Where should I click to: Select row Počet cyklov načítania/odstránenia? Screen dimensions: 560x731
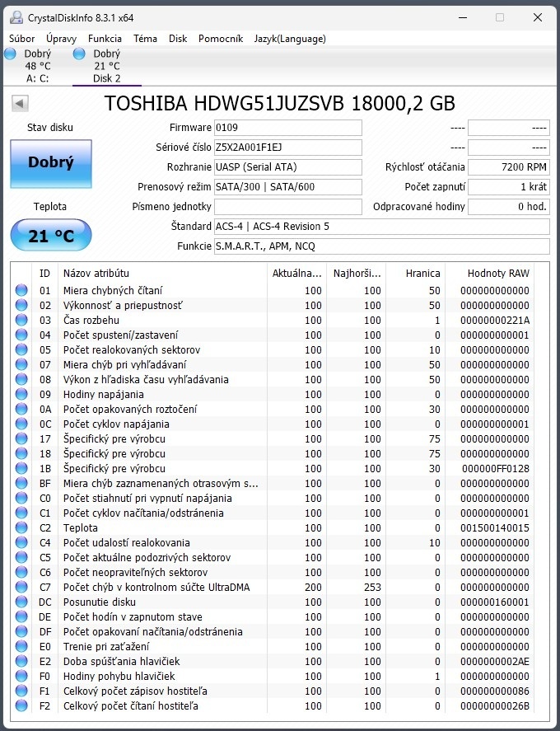pos(273,513)
